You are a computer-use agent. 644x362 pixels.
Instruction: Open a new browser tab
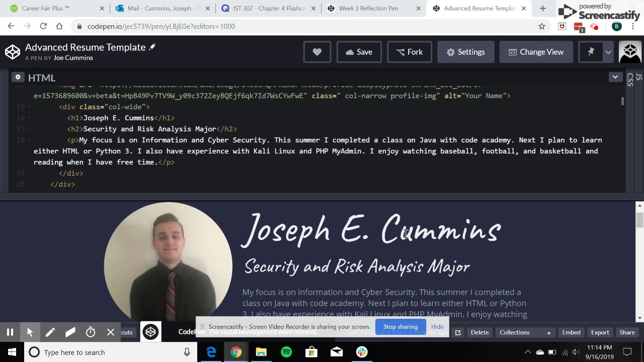(542, 9)
